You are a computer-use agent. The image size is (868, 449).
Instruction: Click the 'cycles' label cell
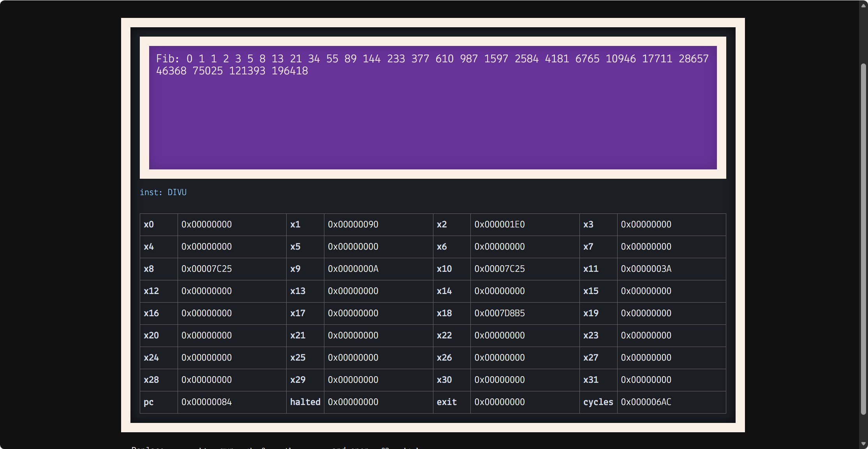[598, 402]
